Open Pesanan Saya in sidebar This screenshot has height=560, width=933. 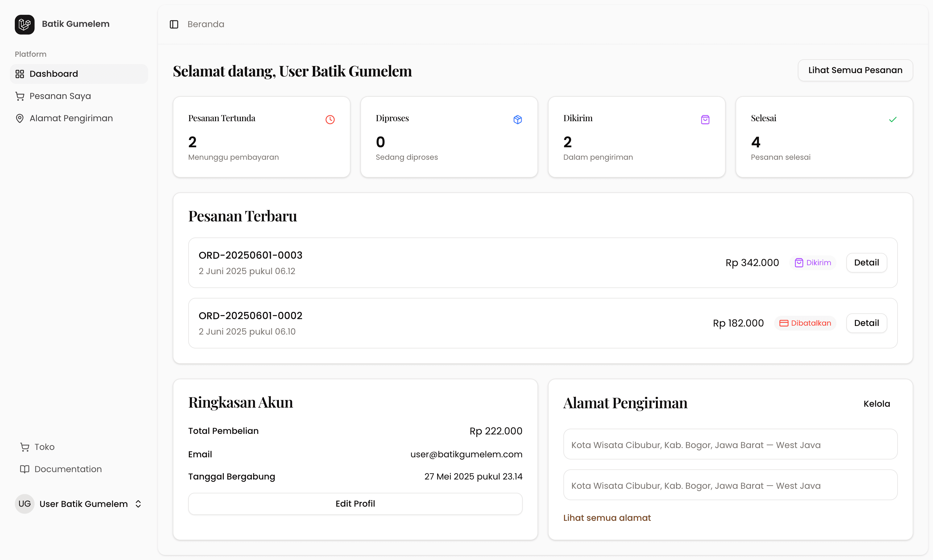[79, 96]
